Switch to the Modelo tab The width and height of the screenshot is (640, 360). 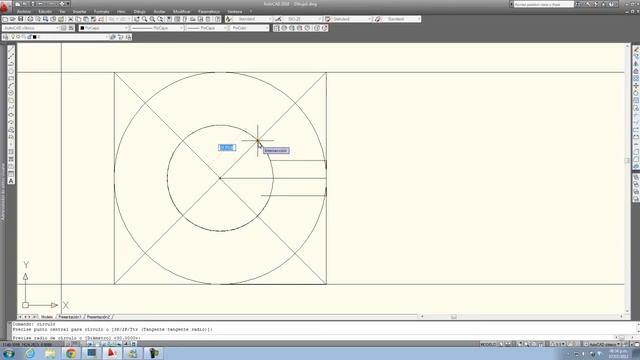pos(47,317)
